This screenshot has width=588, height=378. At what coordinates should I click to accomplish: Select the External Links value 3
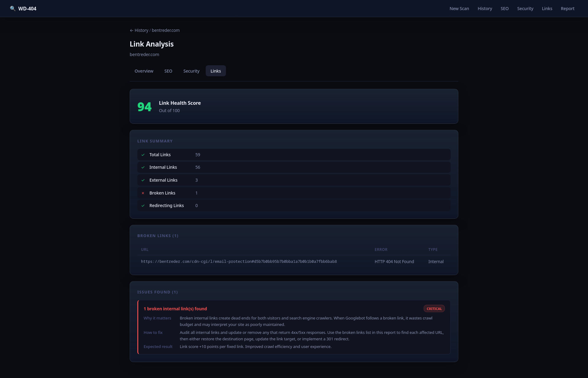coord(196,180)
